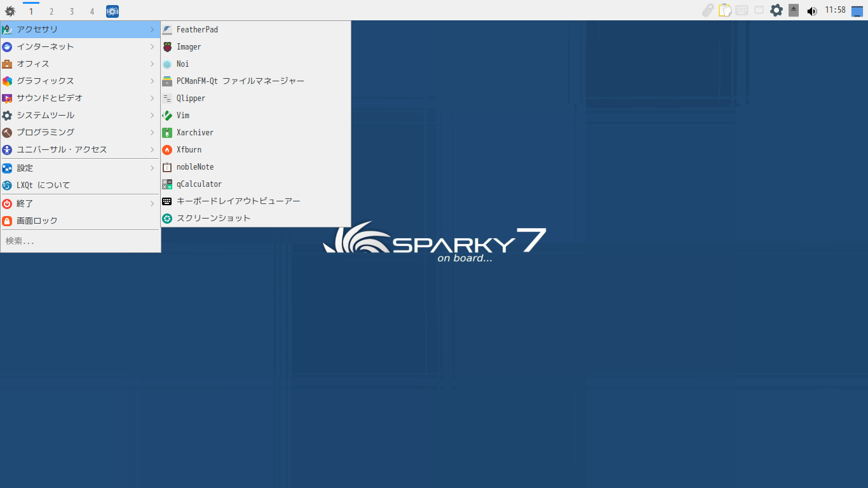This screenshot has height=488, width=868.
Task: Expand the 設定 submenu arrow
Action: 153,168
